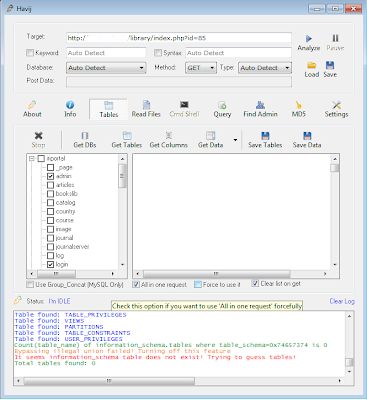Open the Database Auto Detect dropdown

(106, 68)
